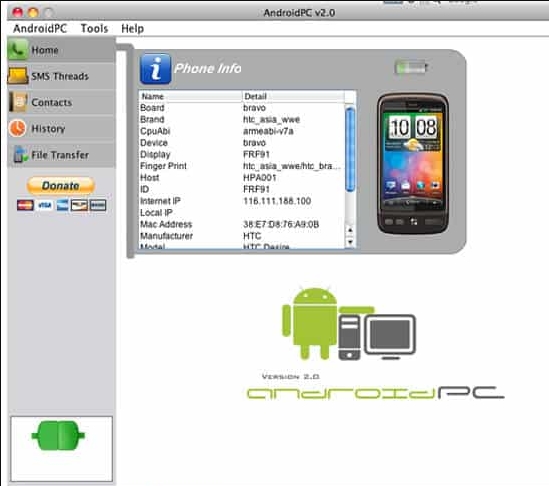Minimize the AndroidPC window
This screenshot has width=549, height=486.
[x=33, y=13]
